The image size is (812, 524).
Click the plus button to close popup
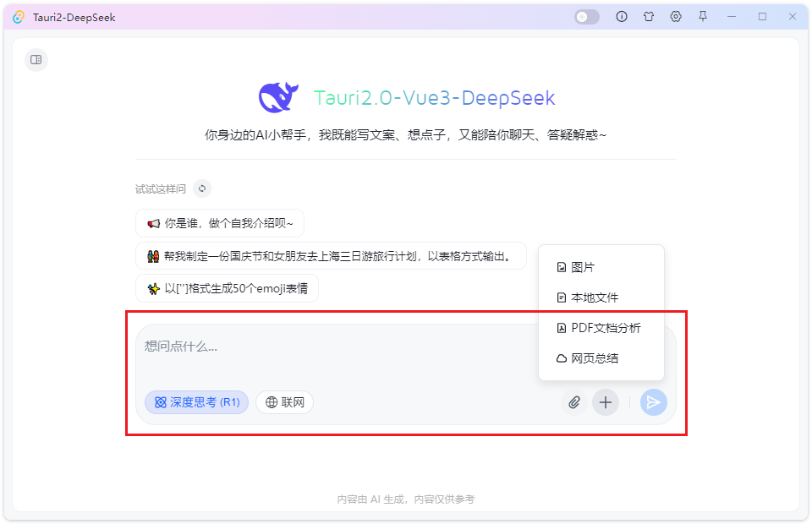point(606,402)
